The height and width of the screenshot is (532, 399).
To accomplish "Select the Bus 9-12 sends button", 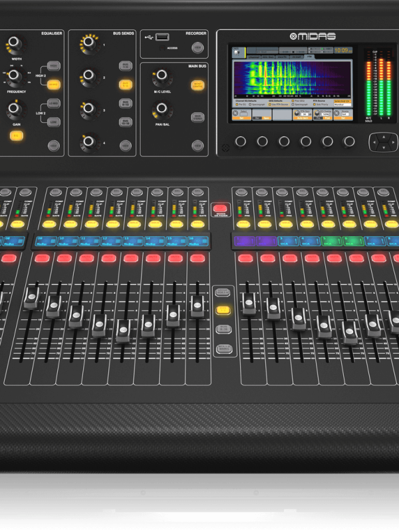I will tap(126, 103).
